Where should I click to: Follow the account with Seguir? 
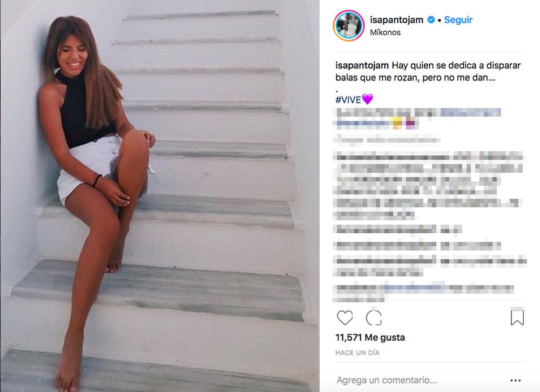pyautogui.click(x=458, y=20)
